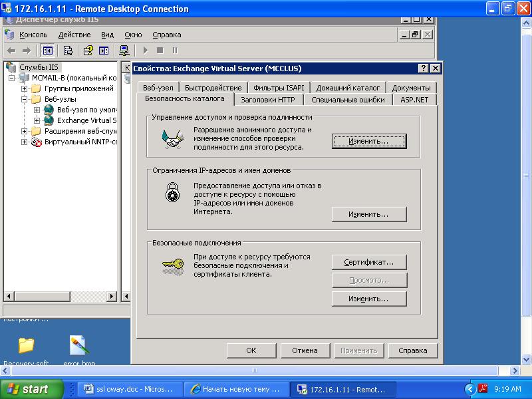The height and width of the screenshot is (399, 532).
Task: Switch to the Специальные ошибки tab
Action: pyautogui.click(x=348, y=100)
